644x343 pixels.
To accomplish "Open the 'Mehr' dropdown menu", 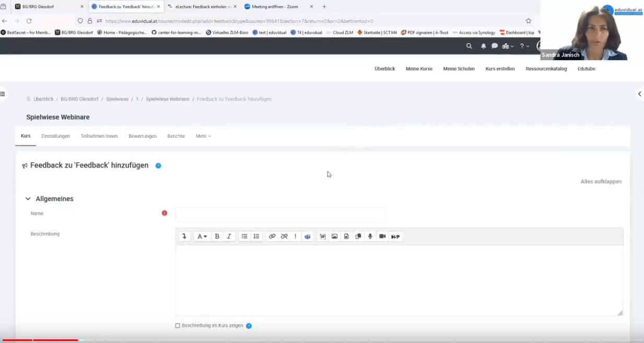I will coord(203,136).
